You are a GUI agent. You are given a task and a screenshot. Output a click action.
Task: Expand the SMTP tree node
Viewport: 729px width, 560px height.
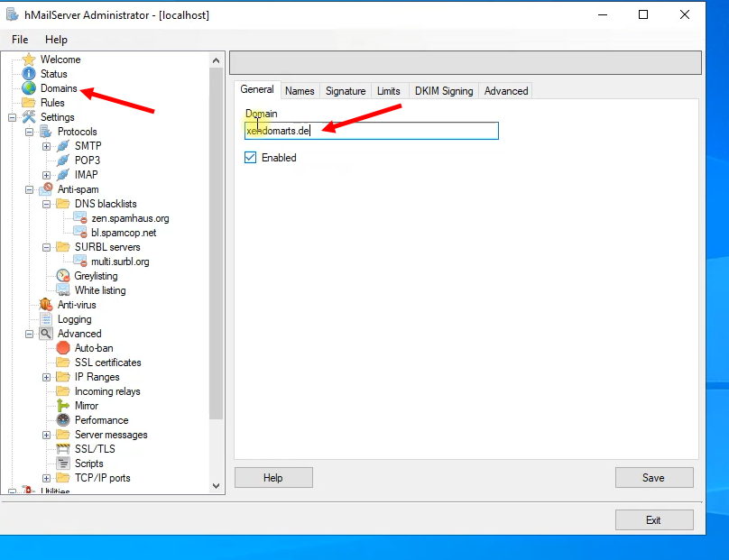tap(47, 146)
